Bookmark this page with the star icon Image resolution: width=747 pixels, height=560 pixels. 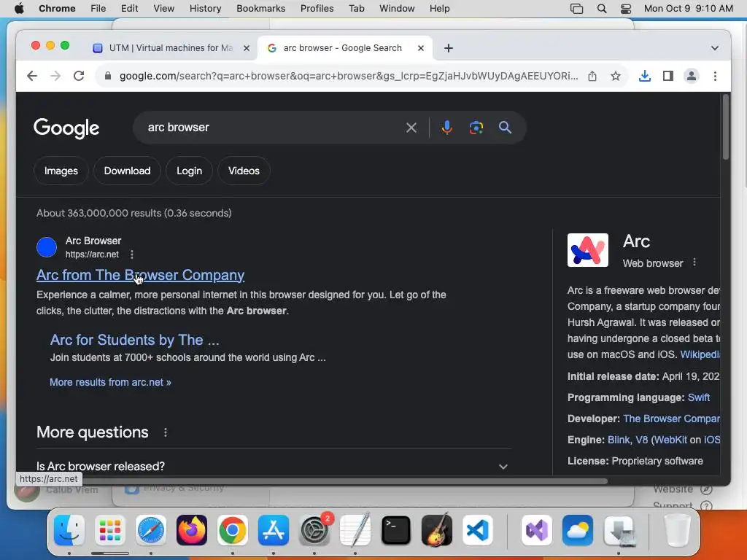click(x=616, y=76)
